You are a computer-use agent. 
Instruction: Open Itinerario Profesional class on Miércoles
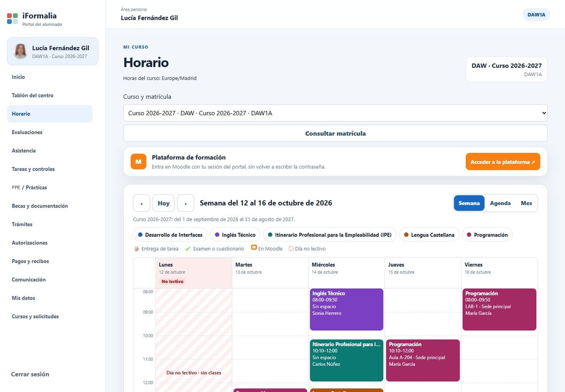[x=347, y=360]
